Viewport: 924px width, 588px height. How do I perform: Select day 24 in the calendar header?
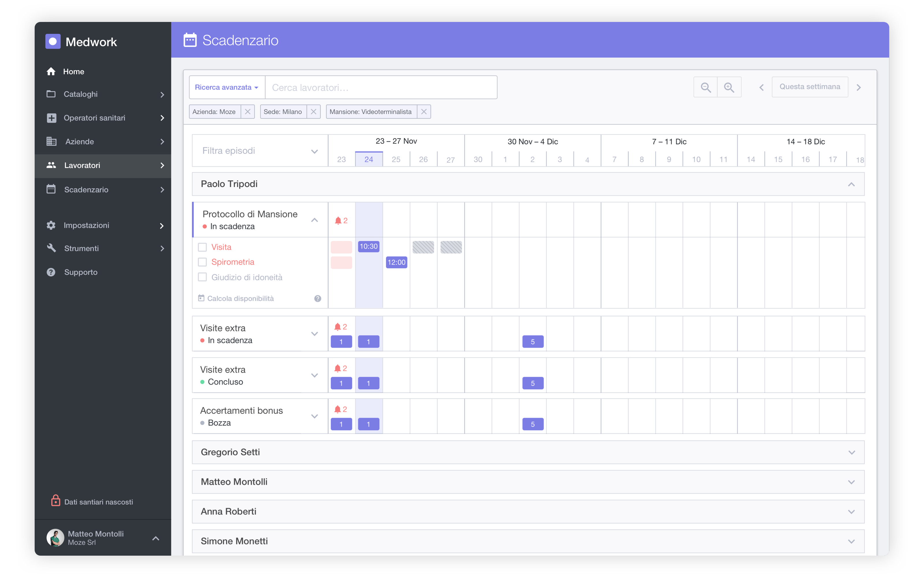(369, 159)
